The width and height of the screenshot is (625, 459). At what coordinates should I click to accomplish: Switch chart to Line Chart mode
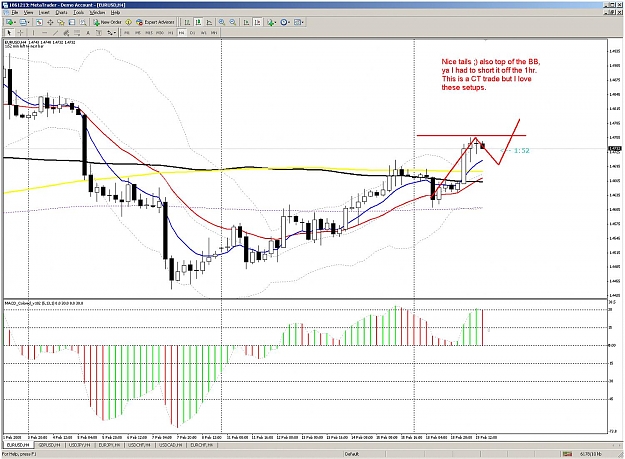tap(209, 22)
